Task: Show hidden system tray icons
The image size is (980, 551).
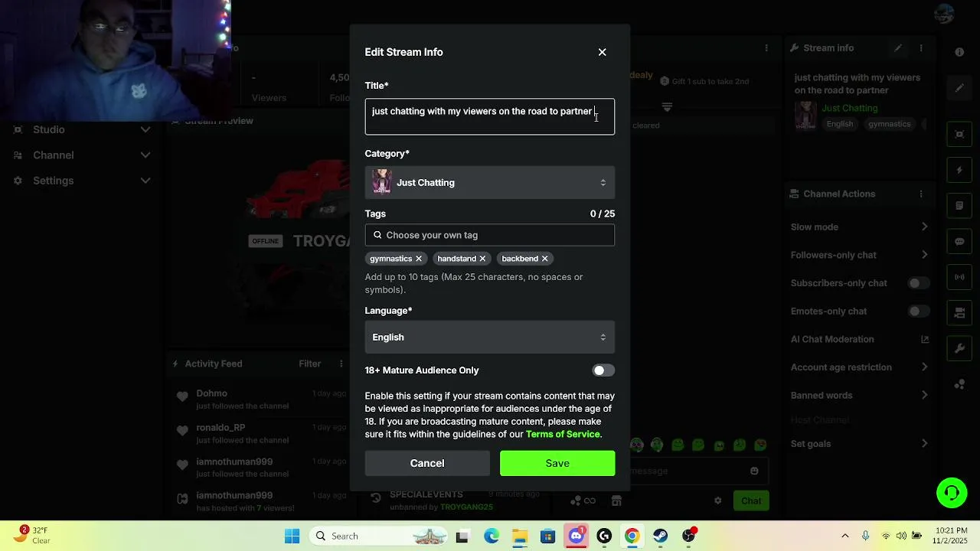Action: click(844, 536)
